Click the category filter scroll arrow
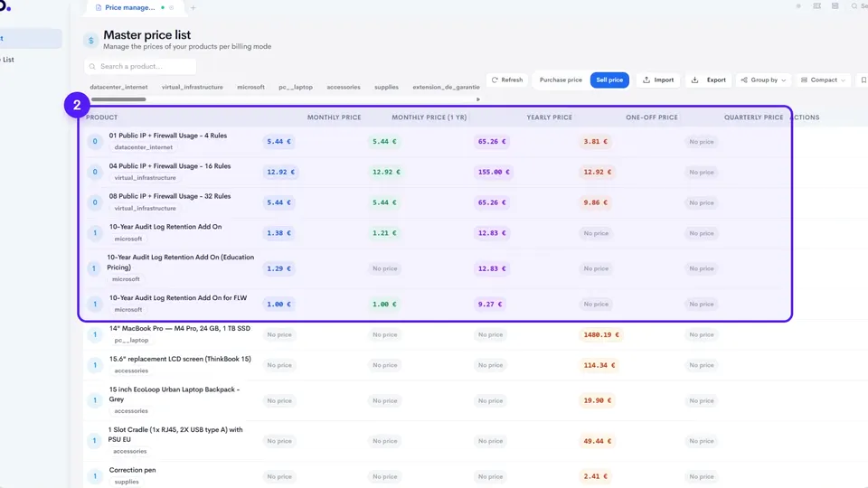The image size is (868, 488). click(x=478, y=99)
